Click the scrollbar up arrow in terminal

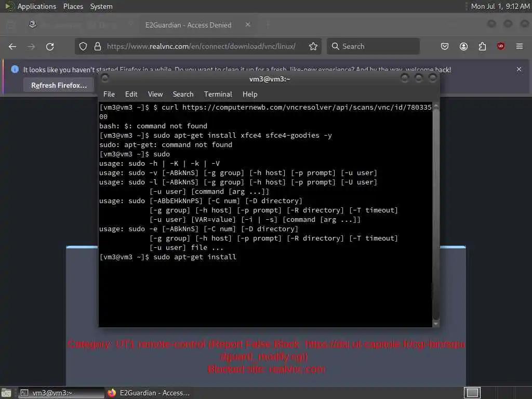pyautogui.click(x=436, y=106)
